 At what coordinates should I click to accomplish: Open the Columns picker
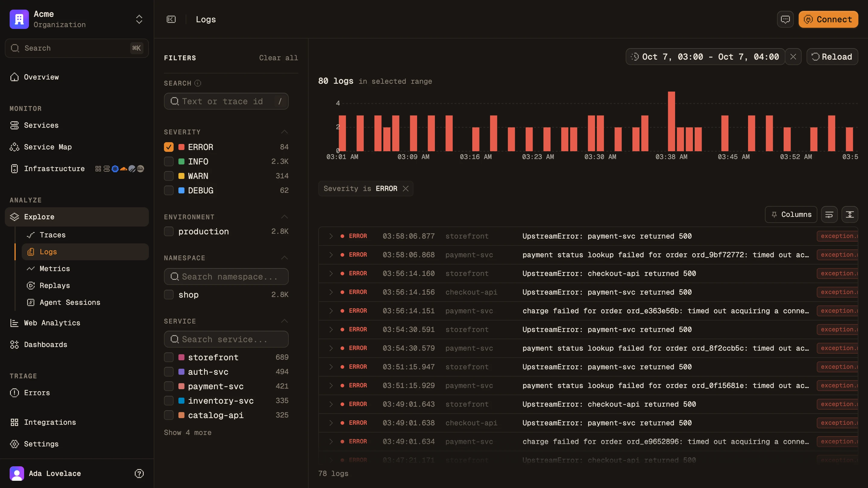point(791,215)
